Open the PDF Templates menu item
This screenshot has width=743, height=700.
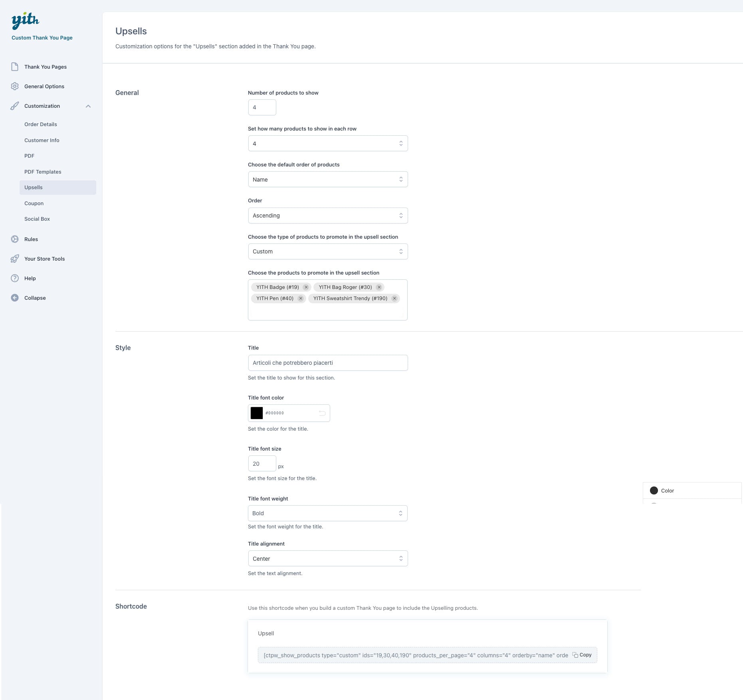[x=43, y=172]
